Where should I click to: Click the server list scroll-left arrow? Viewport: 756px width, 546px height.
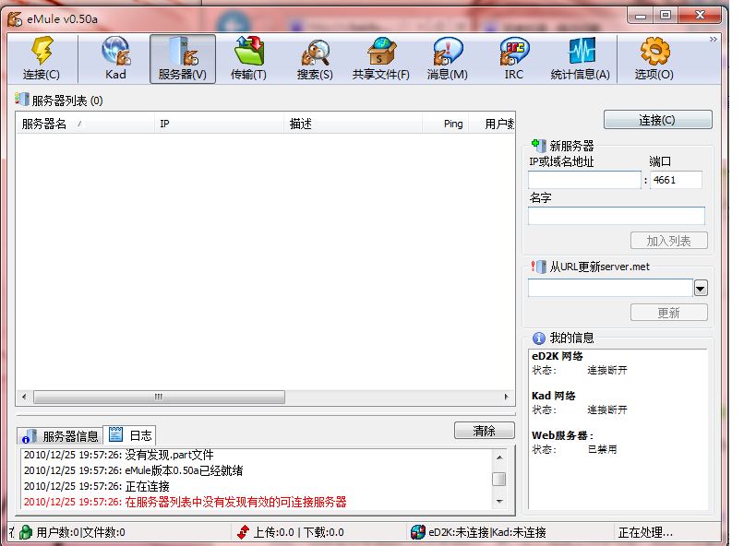click(24, 397)
